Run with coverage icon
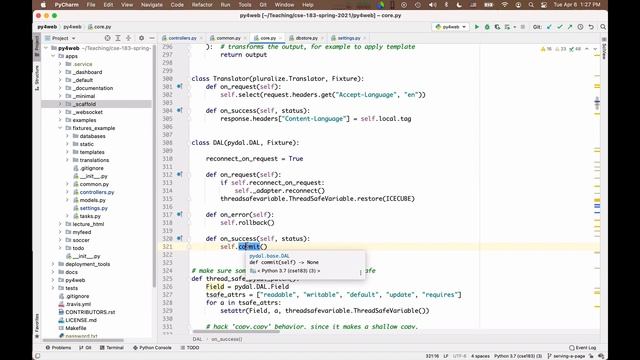The image size is (640, 360). [x=497, y=27]
